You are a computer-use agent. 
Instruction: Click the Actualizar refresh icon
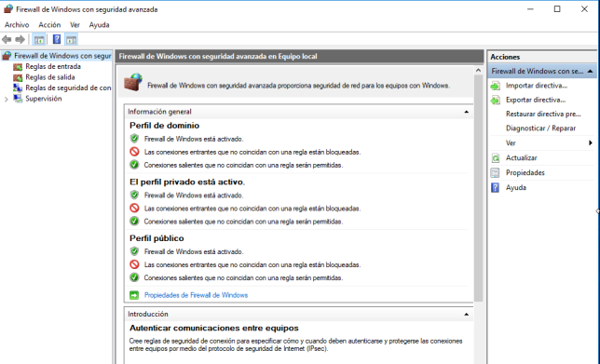495,158
